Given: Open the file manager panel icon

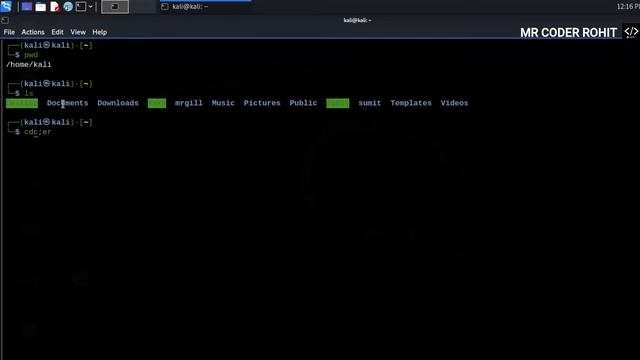Looking at the screenshot, I should (x=40, y=7).
